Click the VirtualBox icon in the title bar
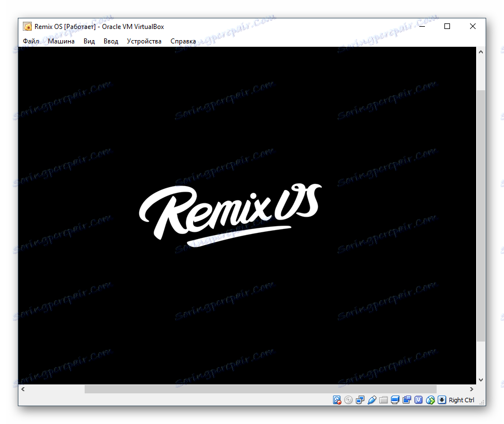Viewport: 504px width, 424px height. (27, 26)
